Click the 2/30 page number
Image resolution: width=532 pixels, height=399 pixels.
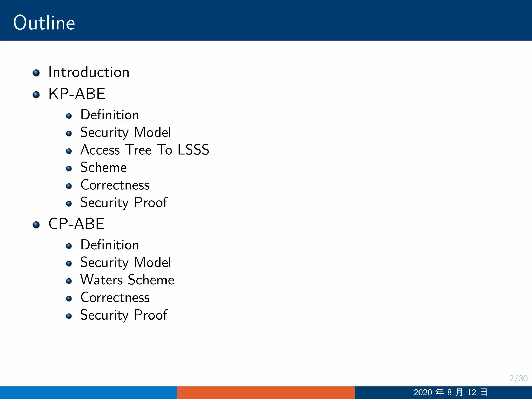pyautogui.click(x=518, y=378)
